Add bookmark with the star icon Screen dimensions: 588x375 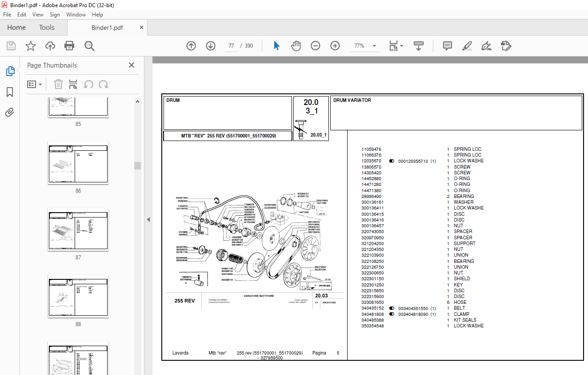[30, 46]
